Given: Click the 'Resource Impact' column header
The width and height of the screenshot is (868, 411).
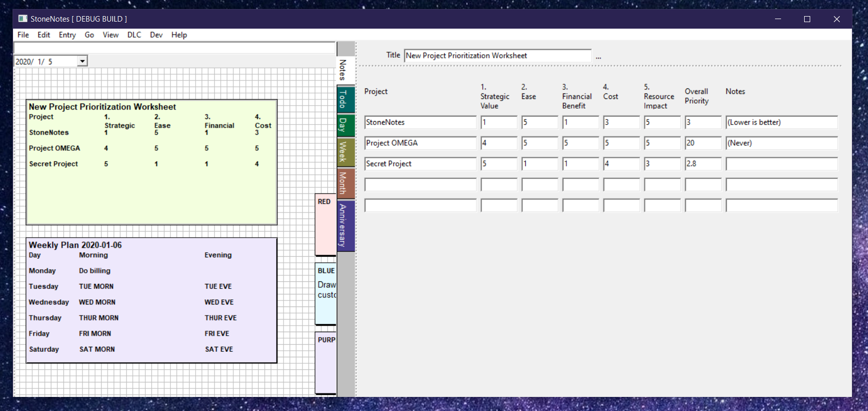Looking at the screenshot, I should coord(659,96).
